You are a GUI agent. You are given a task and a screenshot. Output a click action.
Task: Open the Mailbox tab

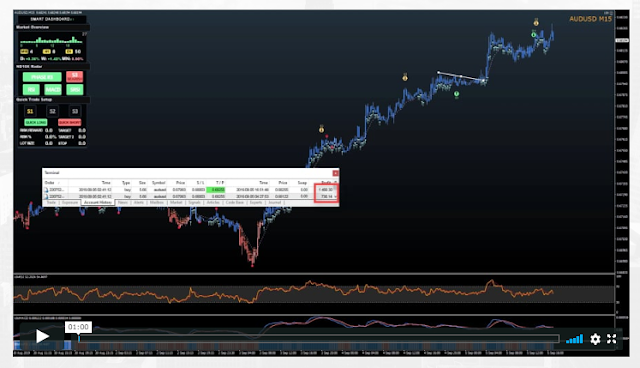pyautogui.click(x=157, y=202)
